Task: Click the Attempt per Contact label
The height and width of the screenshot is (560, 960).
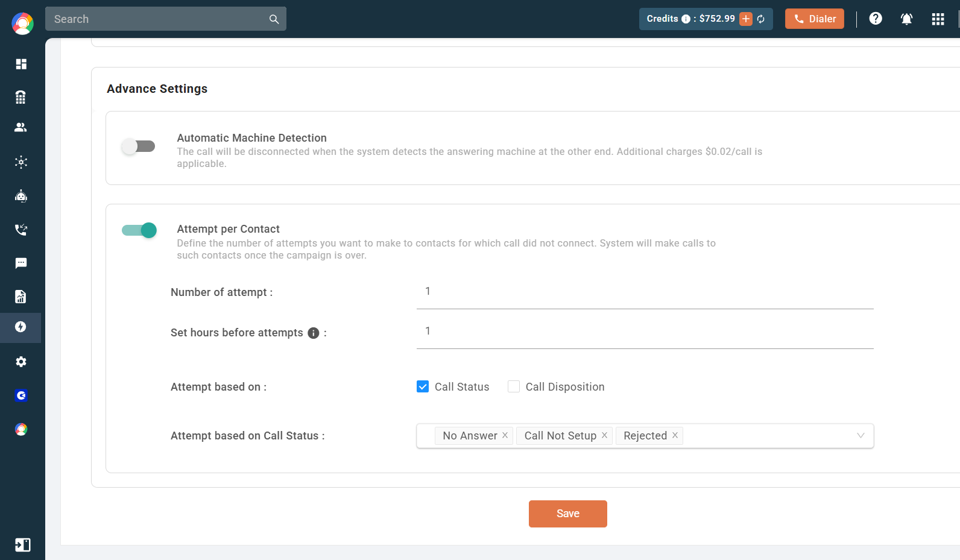Action: click(x=229, y=229)
